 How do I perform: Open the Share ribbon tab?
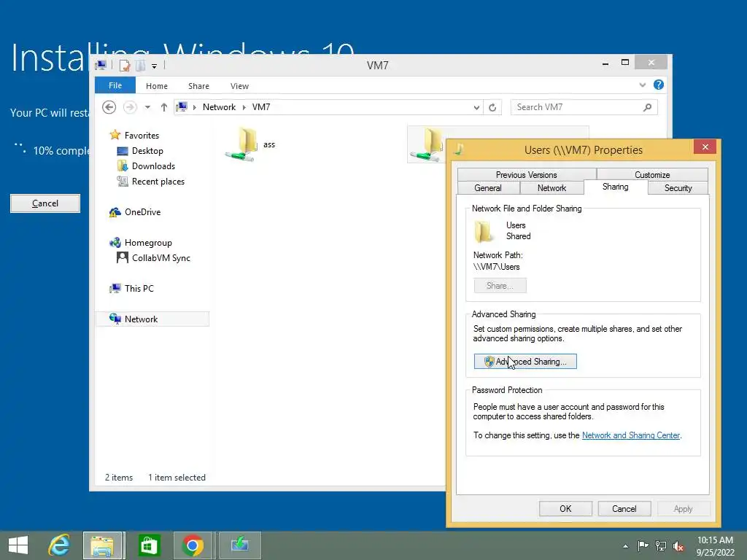click(198, 86)
